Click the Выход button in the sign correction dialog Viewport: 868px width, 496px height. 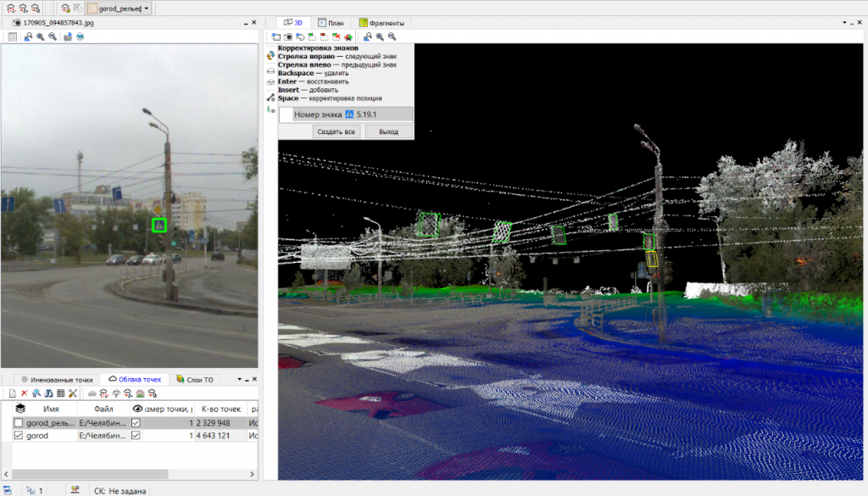tap(389, 131)
